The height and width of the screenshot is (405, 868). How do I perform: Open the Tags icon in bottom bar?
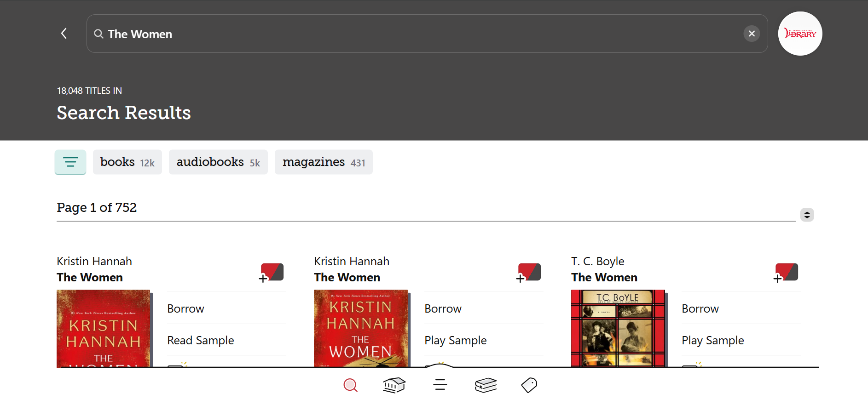529,385
